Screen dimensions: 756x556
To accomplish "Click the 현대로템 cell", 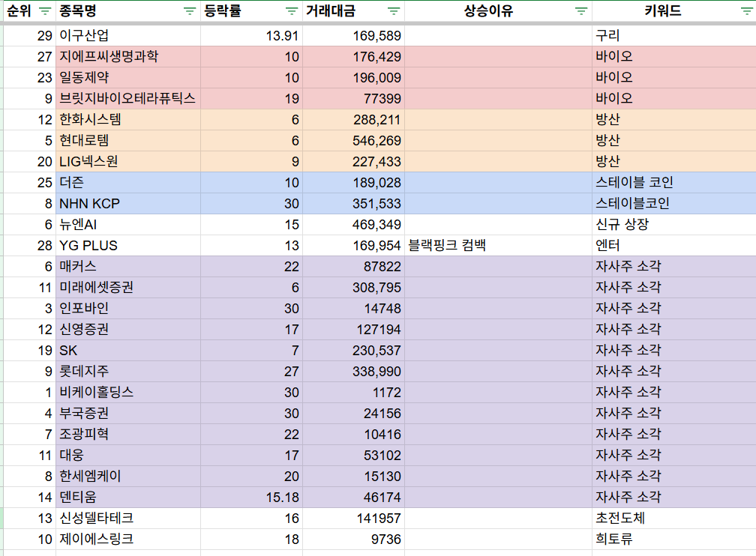I will click(x=128, y=141).
